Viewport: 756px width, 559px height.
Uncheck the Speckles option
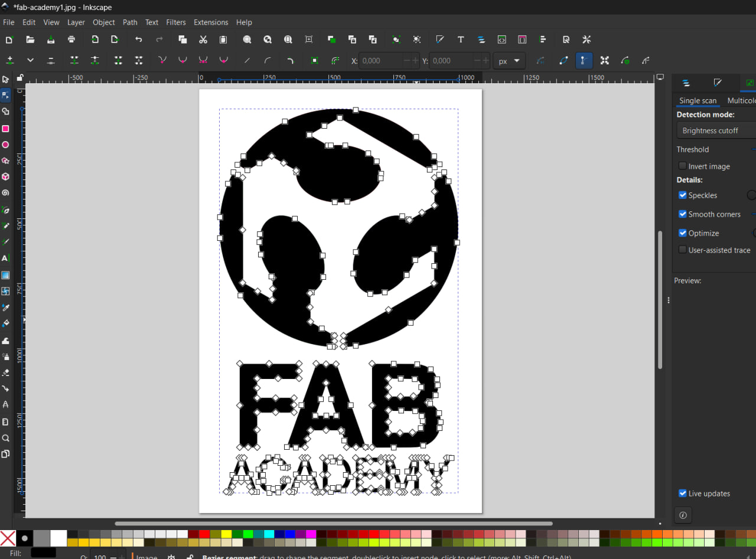coord(683,195)
